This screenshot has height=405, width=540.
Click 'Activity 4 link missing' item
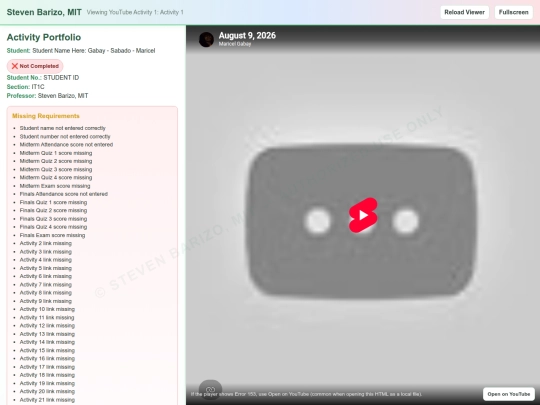[46, 260]
